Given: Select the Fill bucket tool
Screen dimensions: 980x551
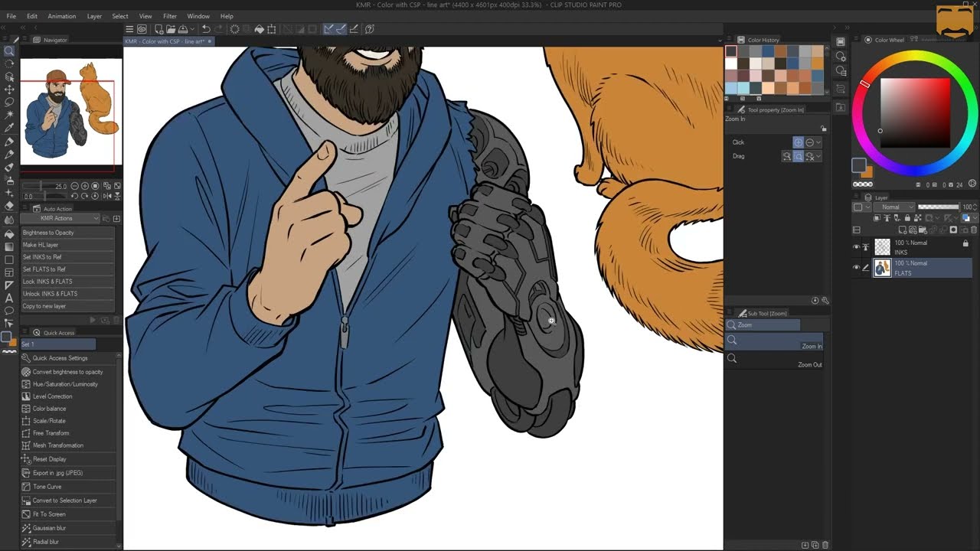Looking at the screenshot, I should [9, 234].
